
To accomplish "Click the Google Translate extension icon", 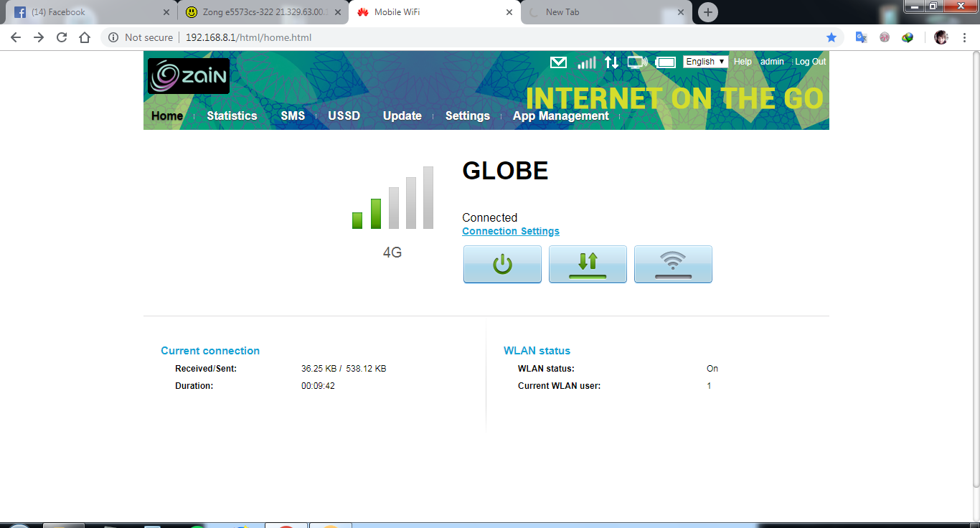I will pyautogui.click(x=862, y=37).
